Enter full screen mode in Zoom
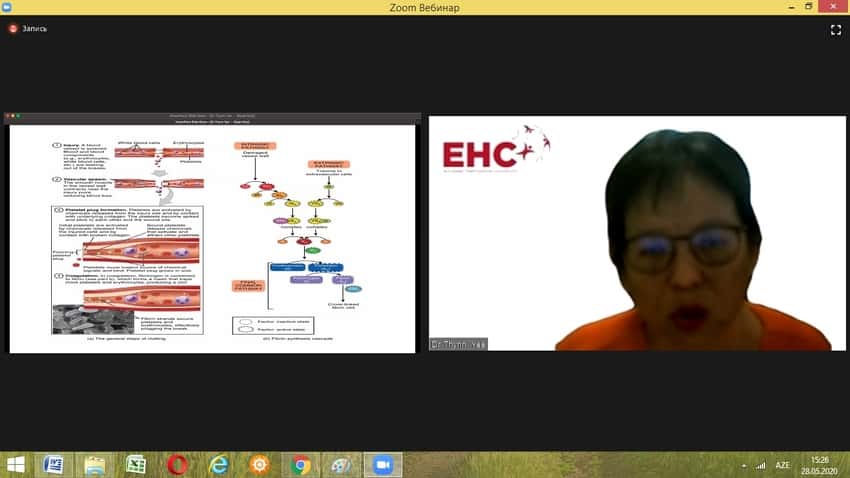Screen dimensions: 850x478 click(835, 30)
